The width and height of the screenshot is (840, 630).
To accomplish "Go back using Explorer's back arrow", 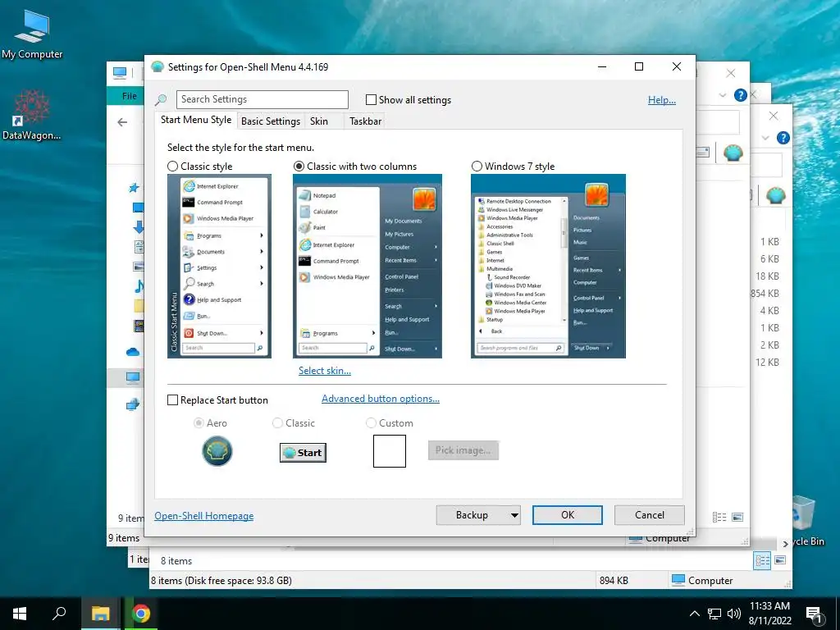I will (x=122, y=122).
